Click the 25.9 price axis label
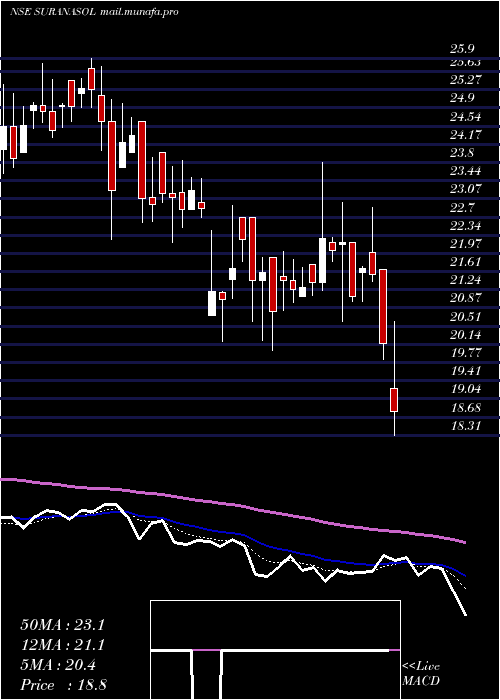The width and height of the screenshot is (500, 700). pos(462,49)
